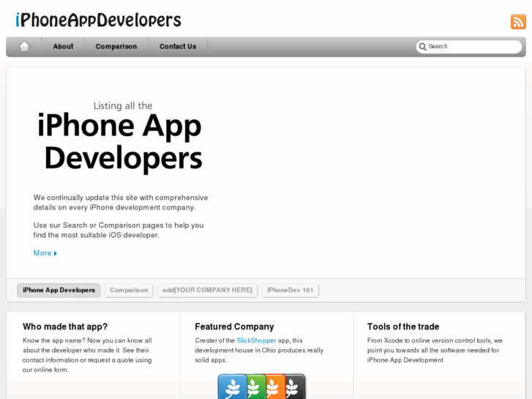Viewport: 532px width, 399px height.
Task: Select the iPhone App Developers slider tab
Action: pyautogui.click(x=59, y=291)
